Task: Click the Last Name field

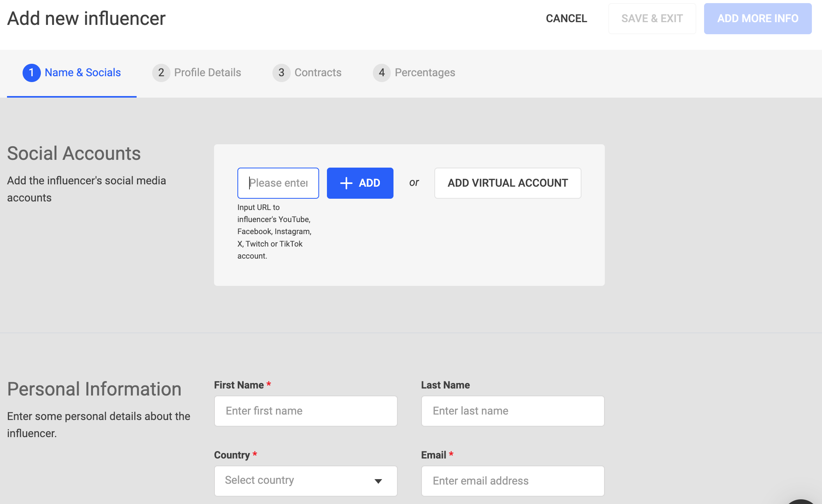Action: tap(513, 411)
